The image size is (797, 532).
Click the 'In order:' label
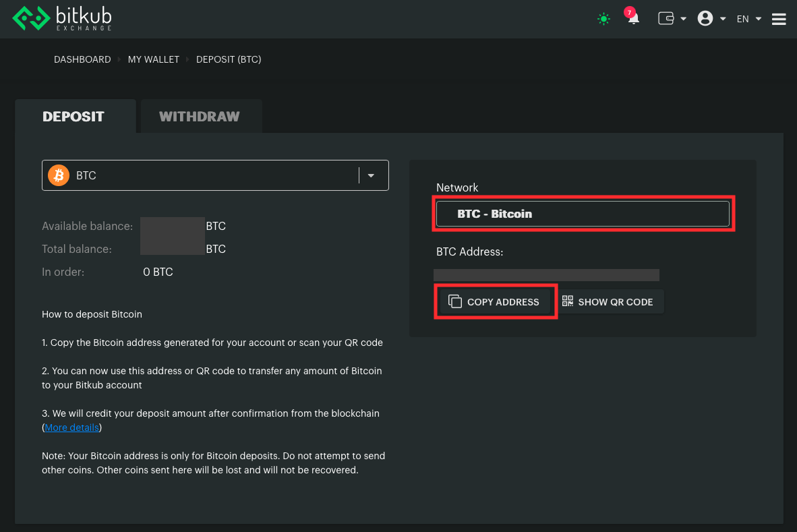pyautogui.click(x=63, y=272)
